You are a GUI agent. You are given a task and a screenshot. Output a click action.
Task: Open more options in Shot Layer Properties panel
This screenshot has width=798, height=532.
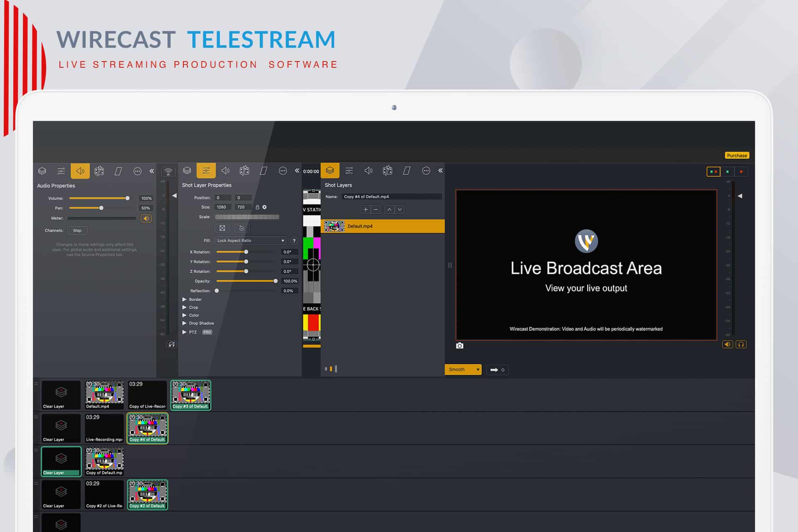[x=283, y=170]
